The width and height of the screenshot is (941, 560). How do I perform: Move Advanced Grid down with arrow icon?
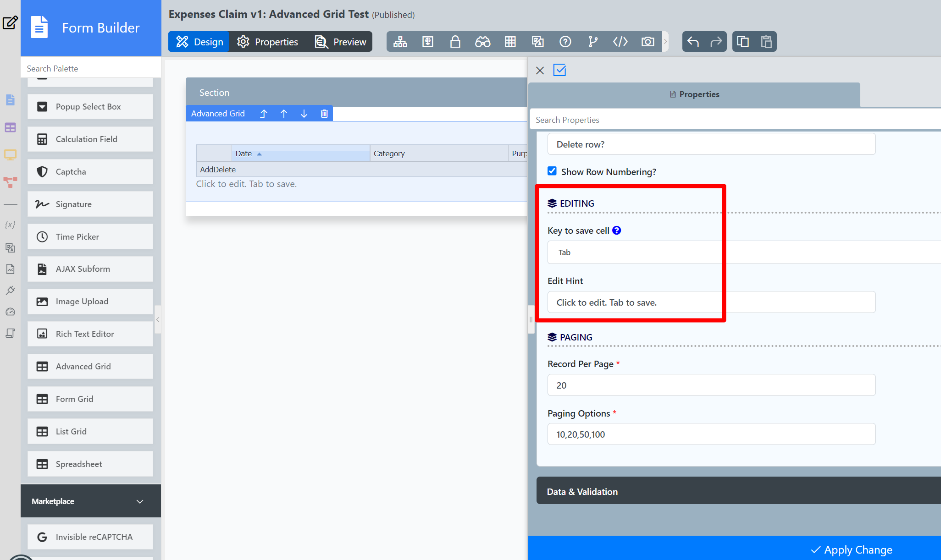point(304,114)
